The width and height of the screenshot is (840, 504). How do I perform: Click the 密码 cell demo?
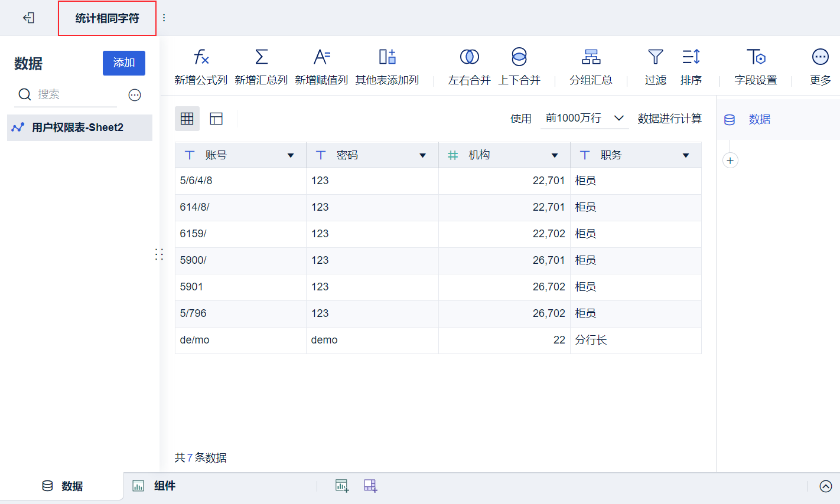click(x=372, y=340)
